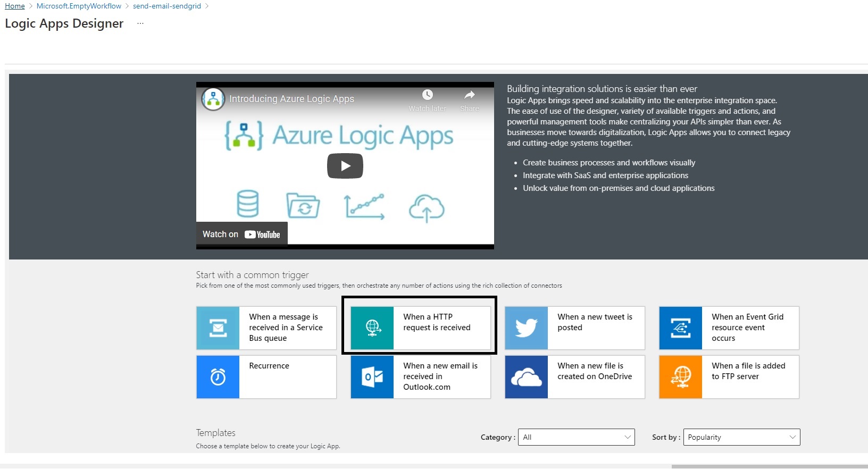Click the Share arrow icon on video

469,95
